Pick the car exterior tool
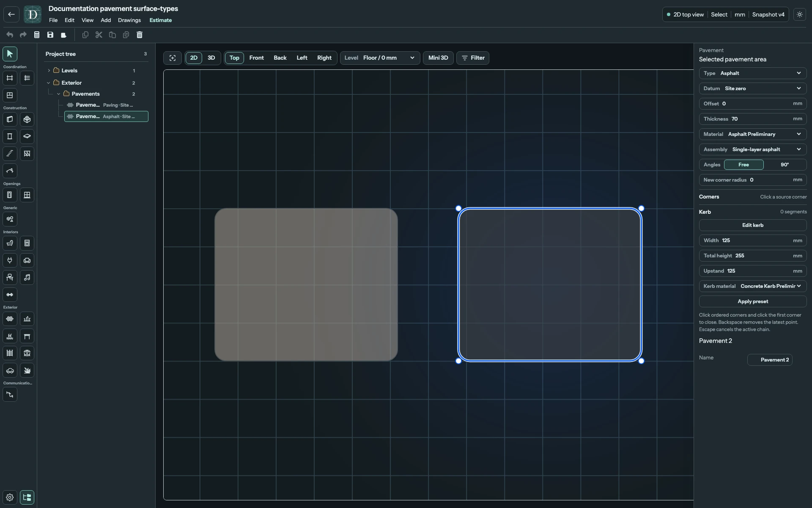 pos(10,370)
